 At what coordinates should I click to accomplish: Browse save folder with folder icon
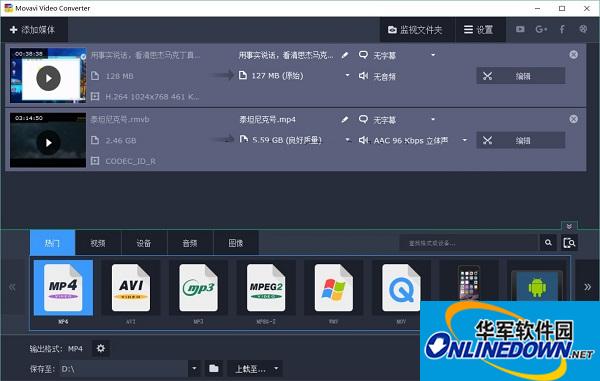tap(214, 369)
